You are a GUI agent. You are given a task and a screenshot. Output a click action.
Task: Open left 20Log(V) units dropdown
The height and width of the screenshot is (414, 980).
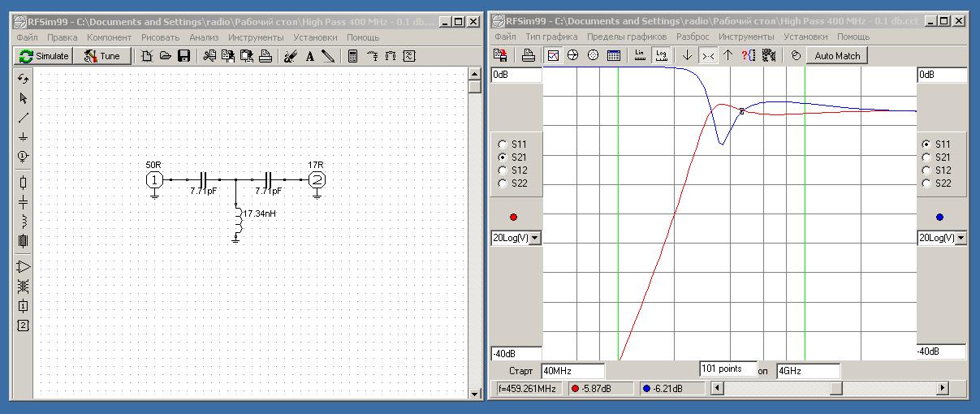534,238
